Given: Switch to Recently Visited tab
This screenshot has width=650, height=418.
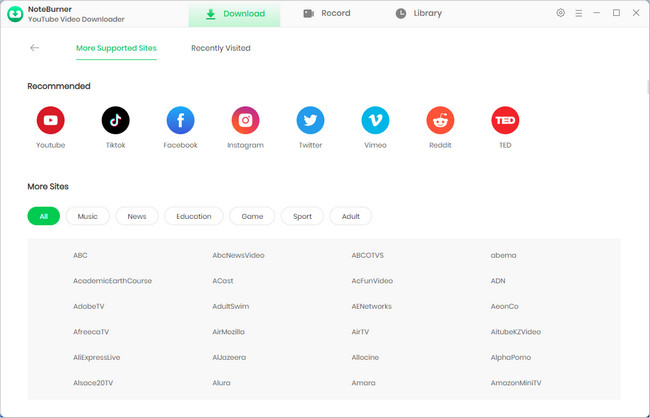Looking at the screenshot, I should click(x=220, y=48).
